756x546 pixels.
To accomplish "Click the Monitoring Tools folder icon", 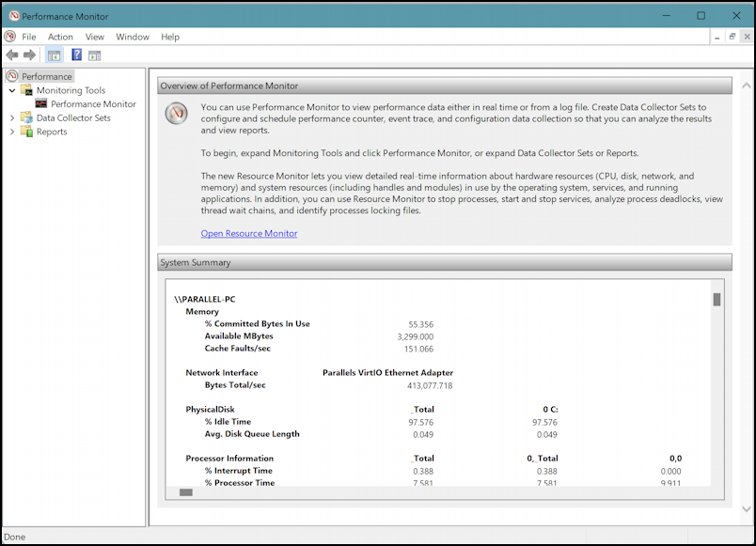I will 27,90.
